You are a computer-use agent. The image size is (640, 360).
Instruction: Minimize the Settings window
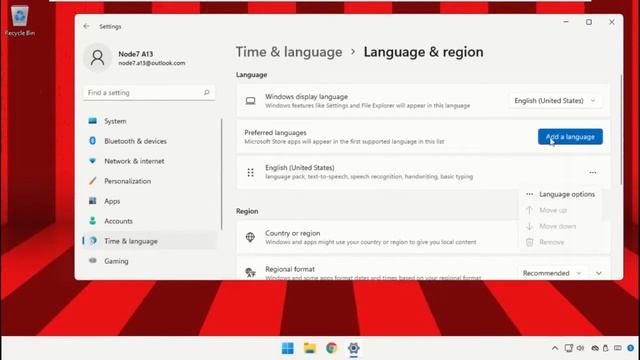point(566,22)
